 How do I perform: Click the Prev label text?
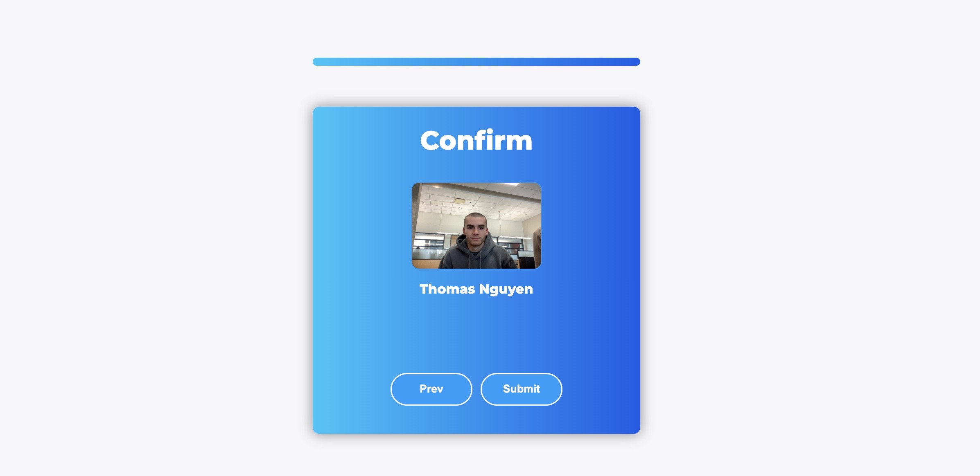tap(431, 389)
